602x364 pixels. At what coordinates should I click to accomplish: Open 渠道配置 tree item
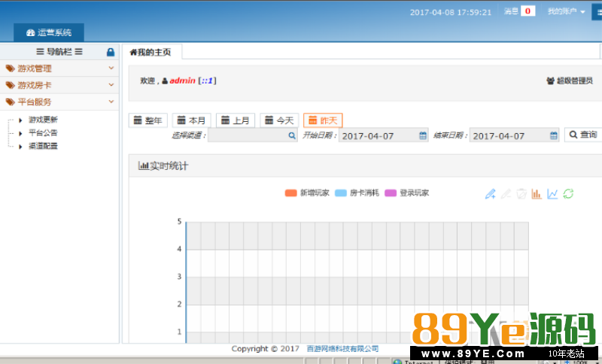43,146
